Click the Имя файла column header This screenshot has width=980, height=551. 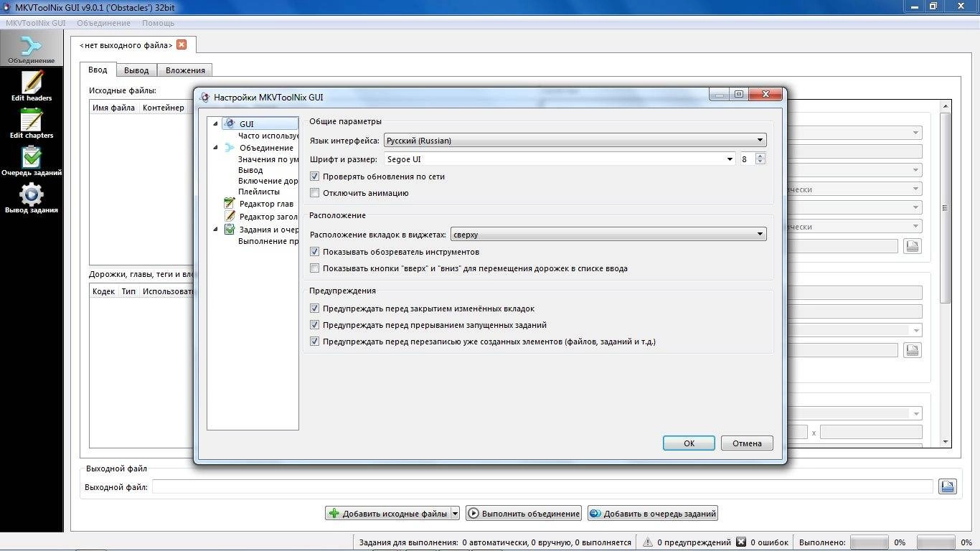(x=114, y=108)
